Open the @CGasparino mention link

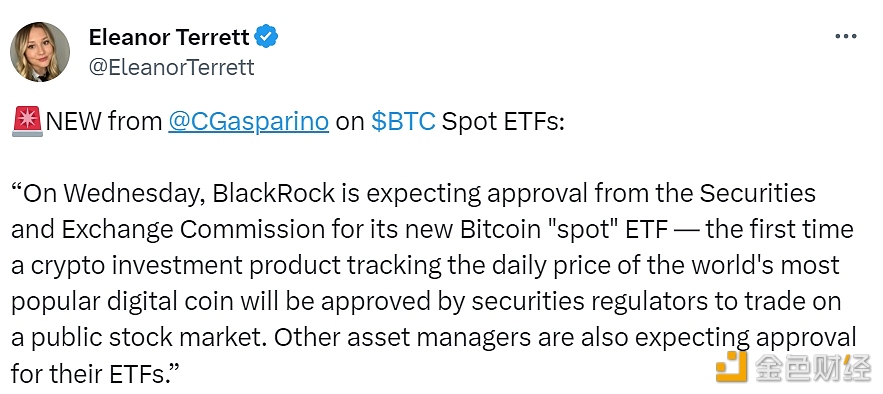[x=248, y=122]
